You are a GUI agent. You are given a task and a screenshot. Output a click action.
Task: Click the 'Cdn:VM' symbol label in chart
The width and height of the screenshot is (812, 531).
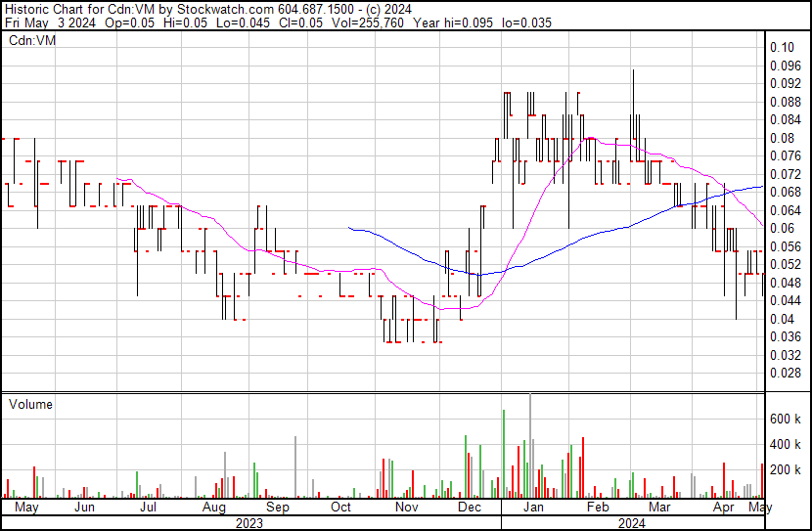click(x=32, y=40)
